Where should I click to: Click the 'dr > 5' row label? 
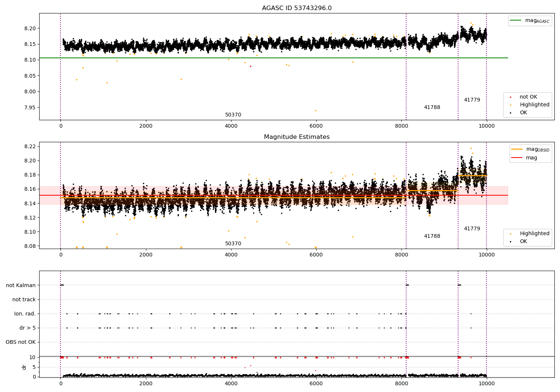(28, 328)
